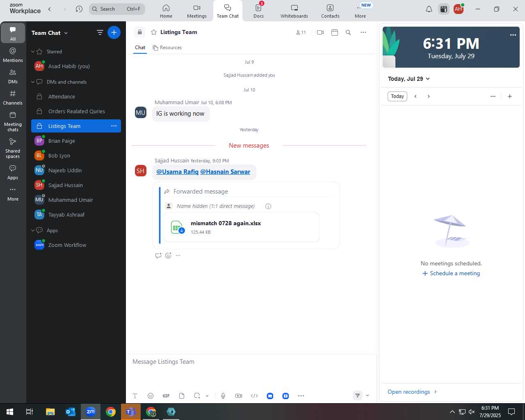Viewport: 525px width, 420px height.
Task: Switch to the Resources tab
Action: (x=167, y=48)
